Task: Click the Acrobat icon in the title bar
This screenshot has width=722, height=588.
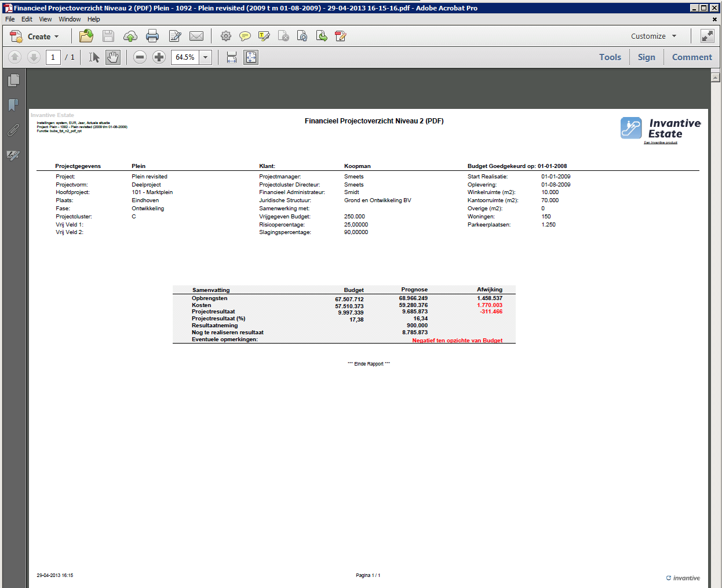Action: [8, 8]
